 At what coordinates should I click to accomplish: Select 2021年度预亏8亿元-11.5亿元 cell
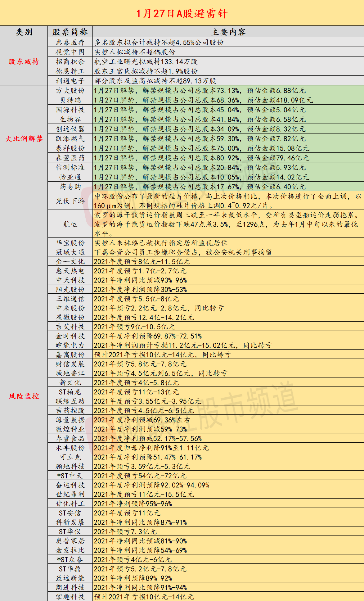[x=228, y=261]
